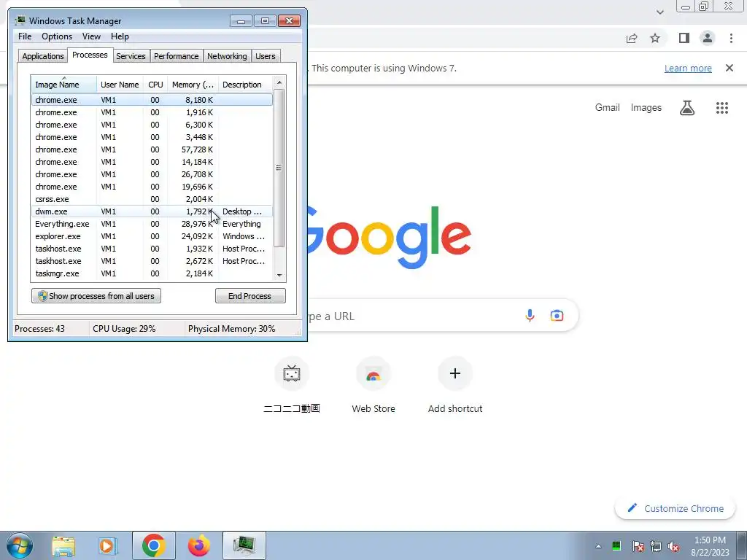Image resolution: width=747 pixels, height=560 pixels.
Task: Open Google Search Labs flask icon
Action: click(687, 108)
